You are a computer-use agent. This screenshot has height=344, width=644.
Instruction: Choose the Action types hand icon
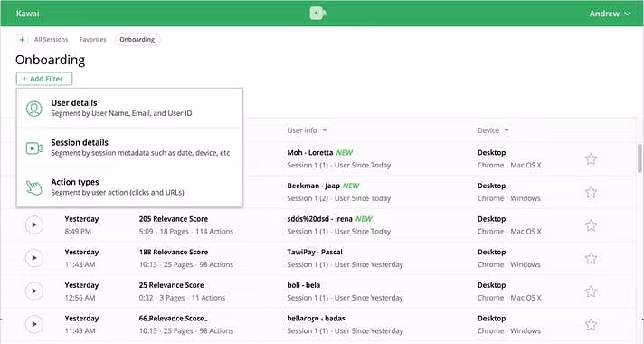tap(34, 187)
